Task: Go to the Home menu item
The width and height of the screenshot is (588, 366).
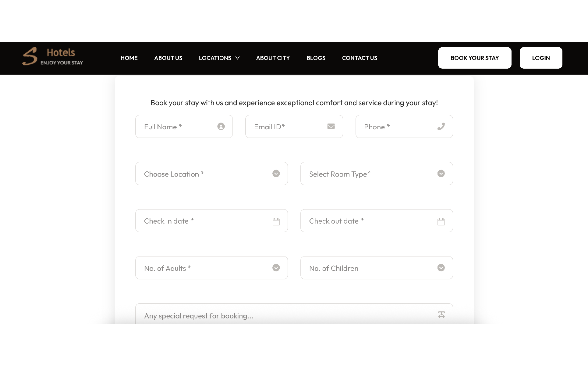Action: [x=129, y=58]
